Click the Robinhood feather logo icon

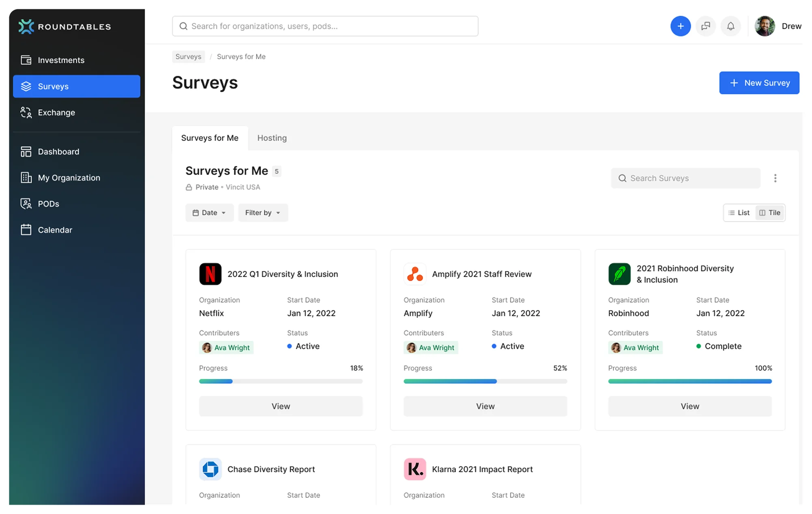coord(620,274)
